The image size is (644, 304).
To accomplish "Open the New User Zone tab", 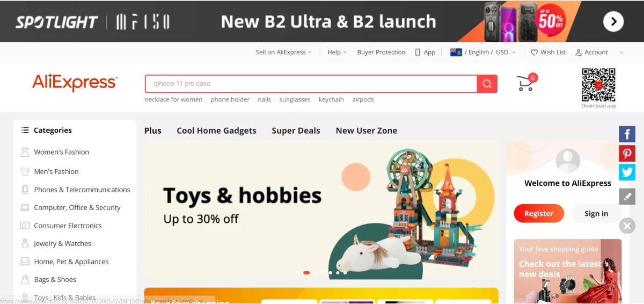I will point(367,131).
